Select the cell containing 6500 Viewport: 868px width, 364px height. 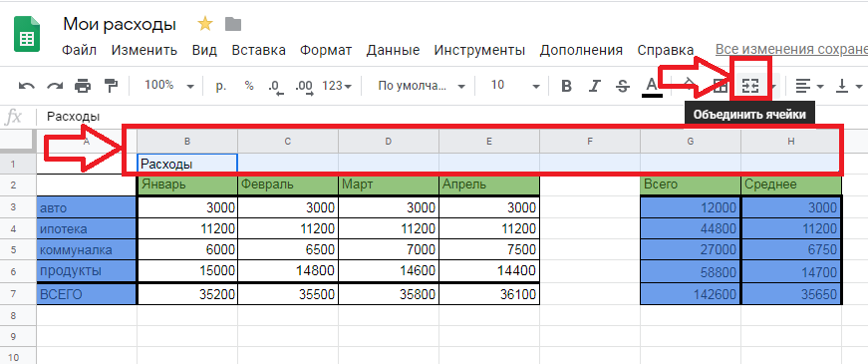(288, 250)
